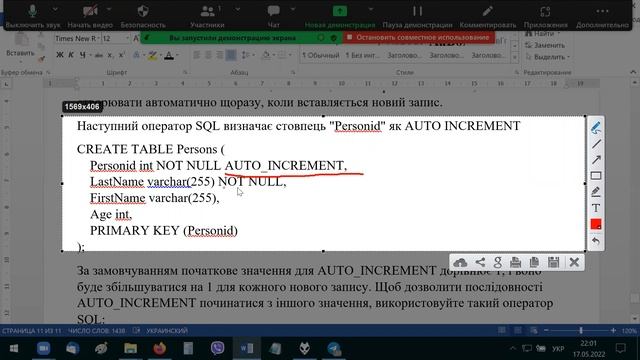Screen dimensions: 640x360
Task: Open Annotate (Комментировать) tool
Action: point(487,16)
